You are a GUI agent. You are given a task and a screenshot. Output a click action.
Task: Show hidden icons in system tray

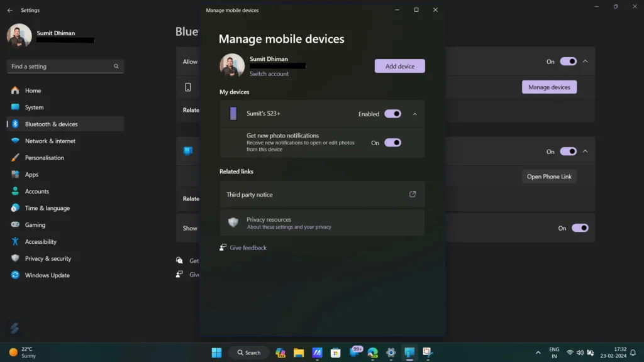point(538,353)
